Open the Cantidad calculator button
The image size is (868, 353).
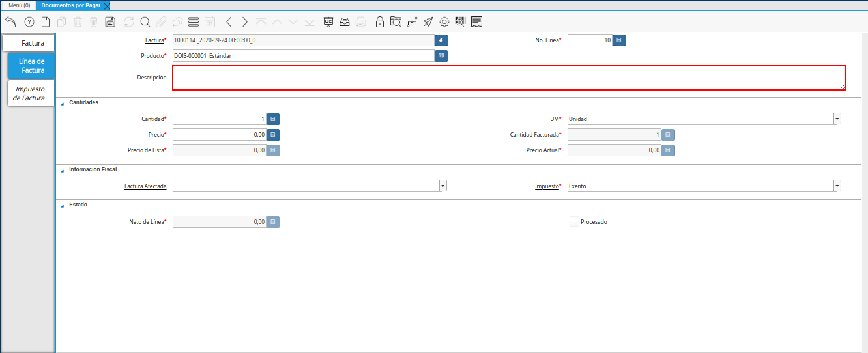pyautogui.click(x=273, y=119)
